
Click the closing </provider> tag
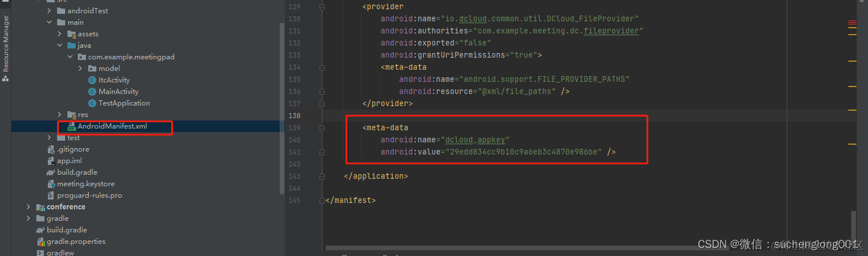tap(388, 103)
